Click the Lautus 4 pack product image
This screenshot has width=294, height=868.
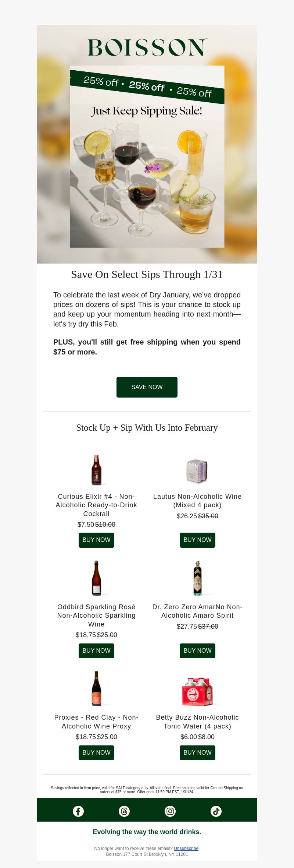tap(197, 471)
